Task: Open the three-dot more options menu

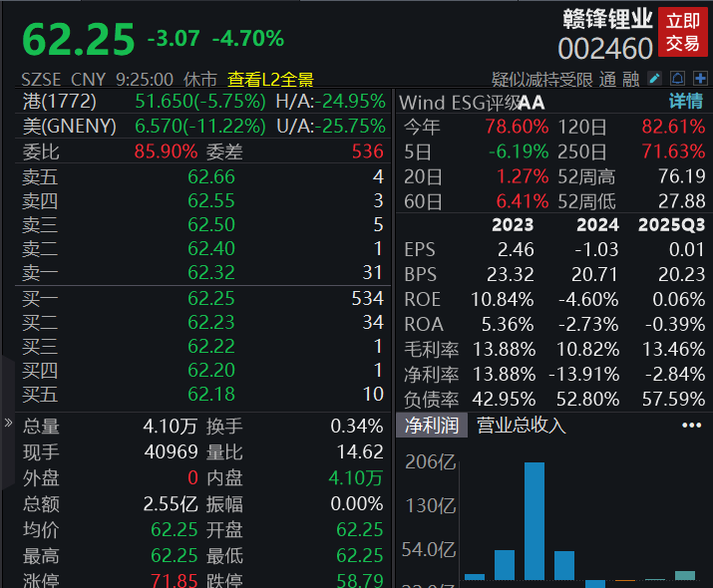Action: pos(691,426)
